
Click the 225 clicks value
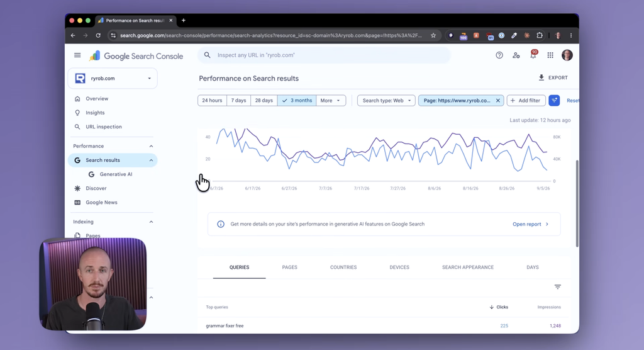(504, 325)
